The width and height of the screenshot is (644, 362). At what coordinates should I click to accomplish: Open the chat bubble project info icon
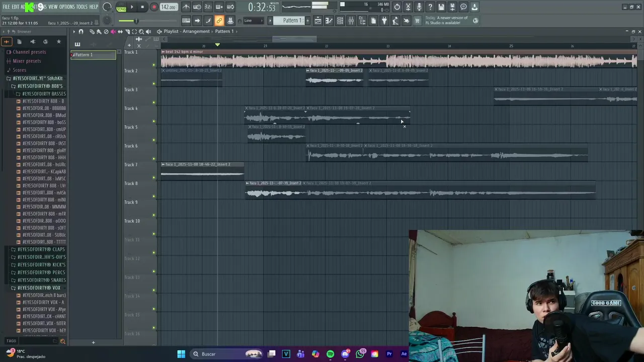[x=463, y=7]
